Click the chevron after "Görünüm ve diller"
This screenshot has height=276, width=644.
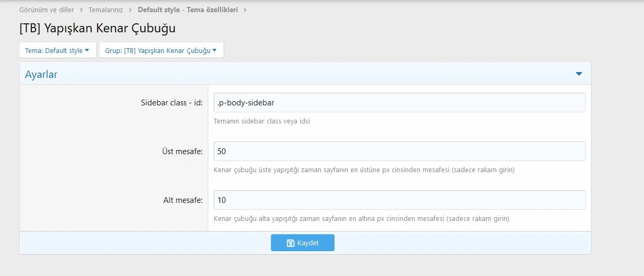point(81,10)
